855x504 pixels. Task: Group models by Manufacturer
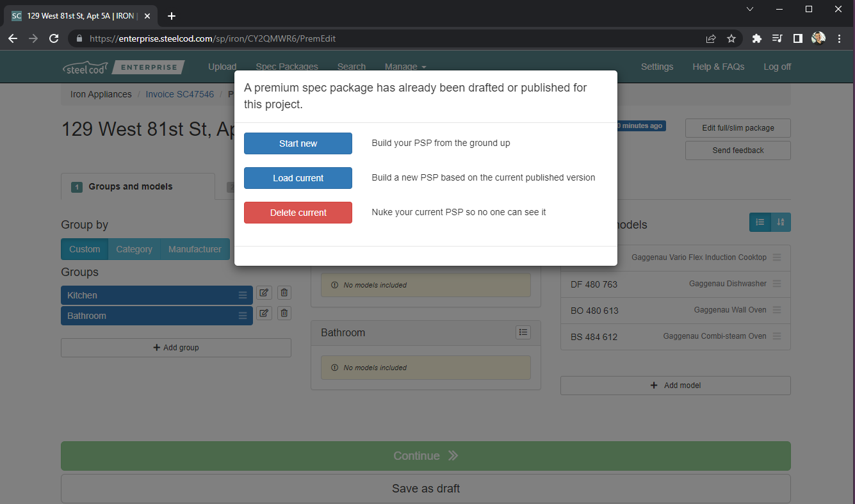point(195,249)
